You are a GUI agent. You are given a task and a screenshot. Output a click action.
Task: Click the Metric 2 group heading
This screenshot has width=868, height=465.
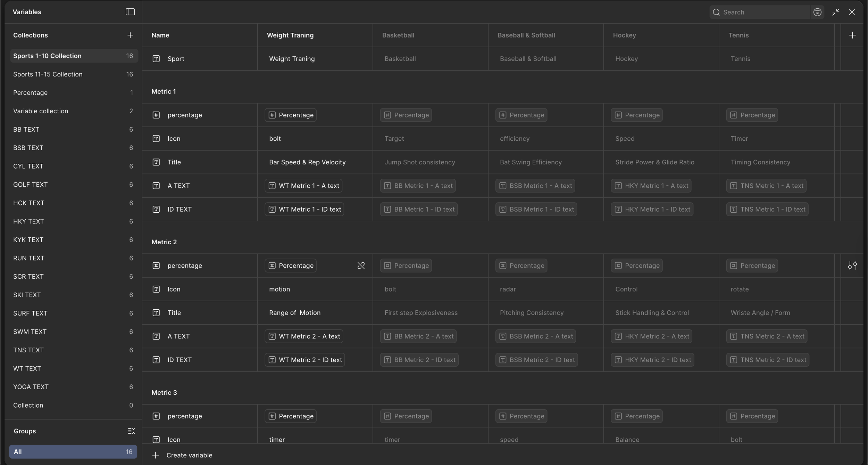point(164,242)
